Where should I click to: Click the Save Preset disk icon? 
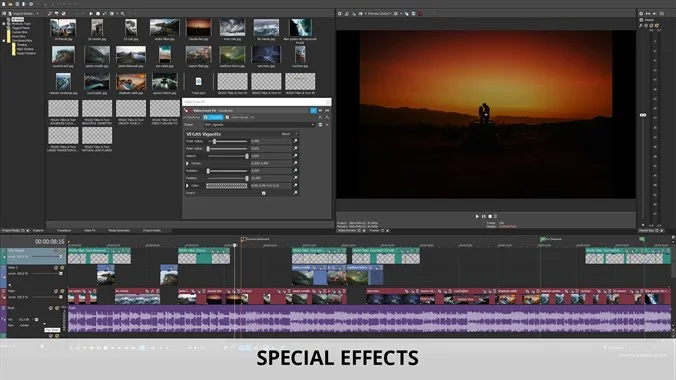(x=320, y=125)
